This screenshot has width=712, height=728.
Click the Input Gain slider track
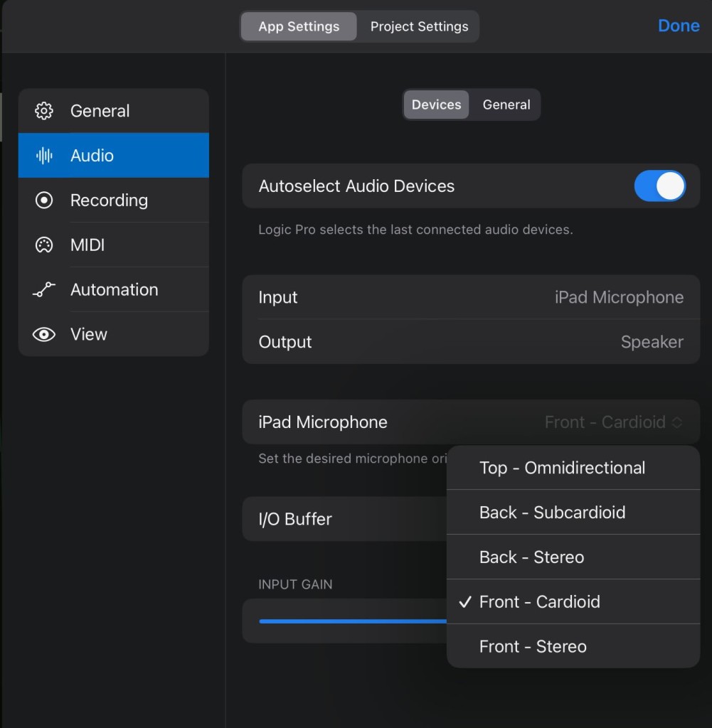tap(352, 621)
